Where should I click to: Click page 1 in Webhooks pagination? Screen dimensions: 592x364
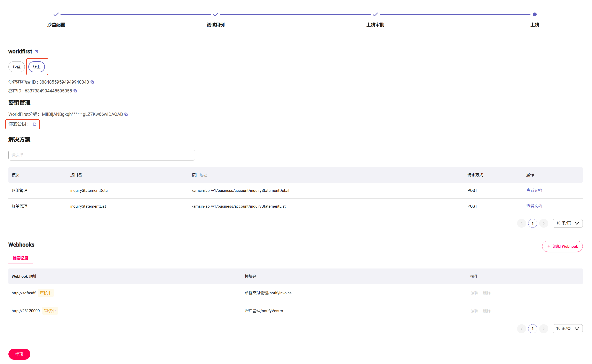532,329
